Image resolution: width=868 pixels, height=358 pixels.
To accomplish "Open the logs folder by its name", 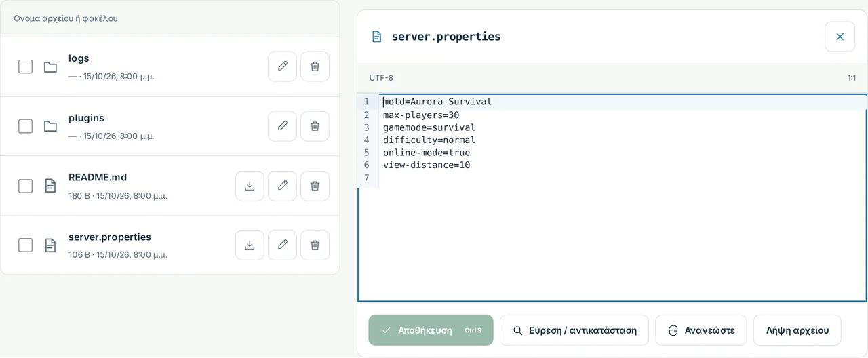I will 79,58.
